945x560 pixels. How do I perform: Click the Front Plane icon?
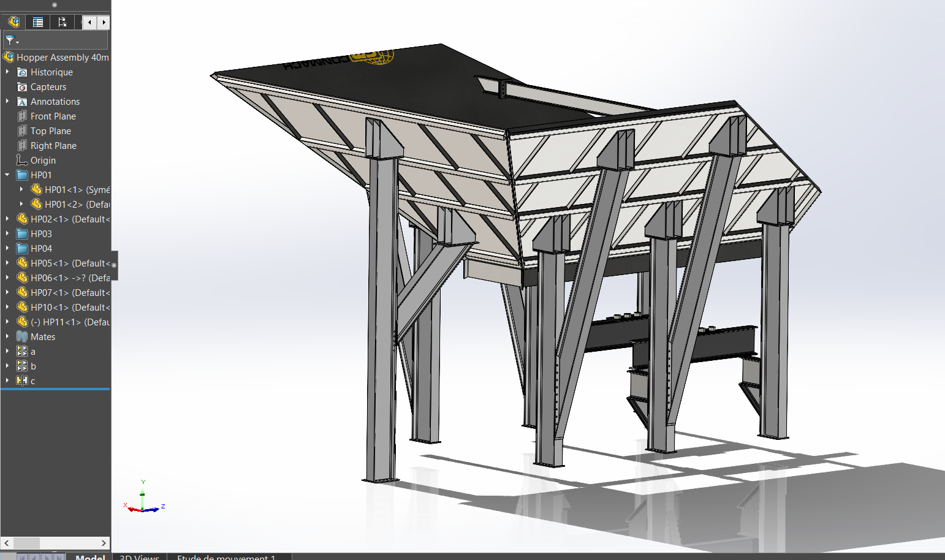coord(22,116)
